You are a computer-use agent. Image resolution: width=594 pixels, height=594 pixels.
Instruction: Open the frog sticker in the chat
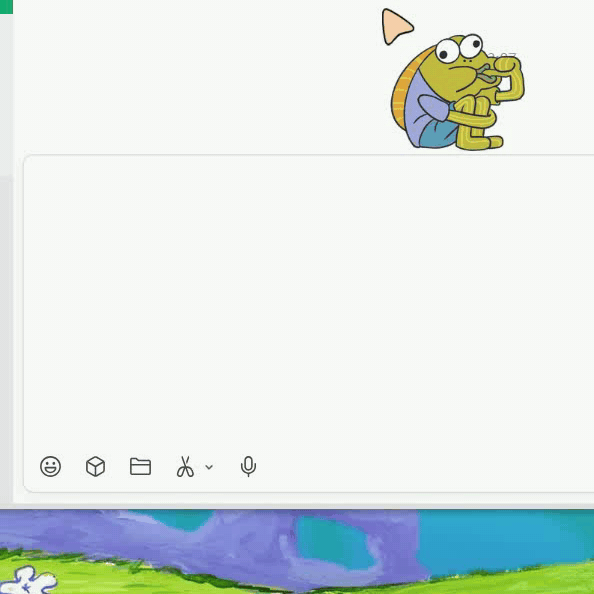point(458,92)
